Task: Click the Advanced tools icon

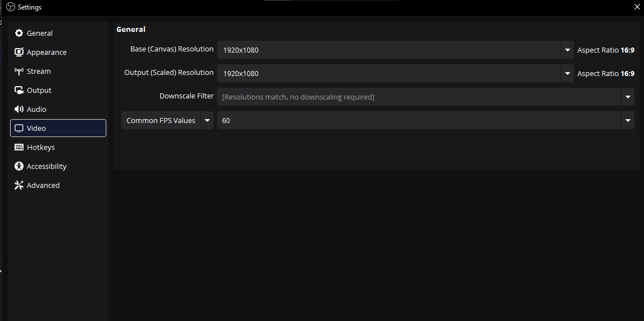Action: click(x=19, y=185)
